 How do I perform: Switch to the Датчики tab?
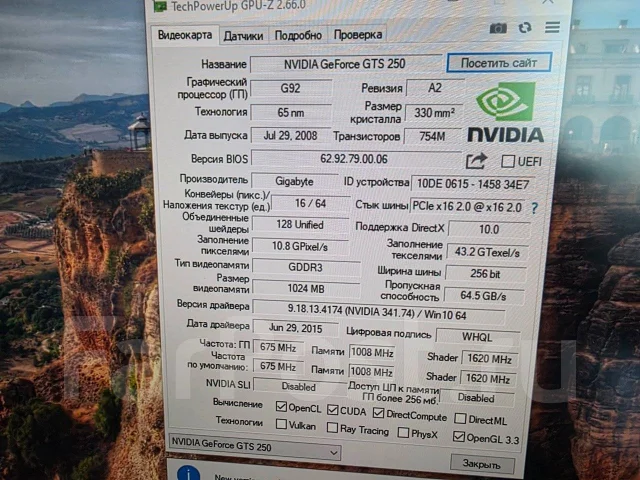(x=243, y=36)
